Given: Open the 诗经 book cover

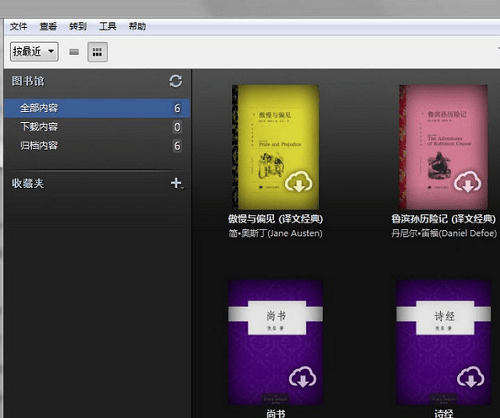Looking at the screenshot, I should pos(443,343).
